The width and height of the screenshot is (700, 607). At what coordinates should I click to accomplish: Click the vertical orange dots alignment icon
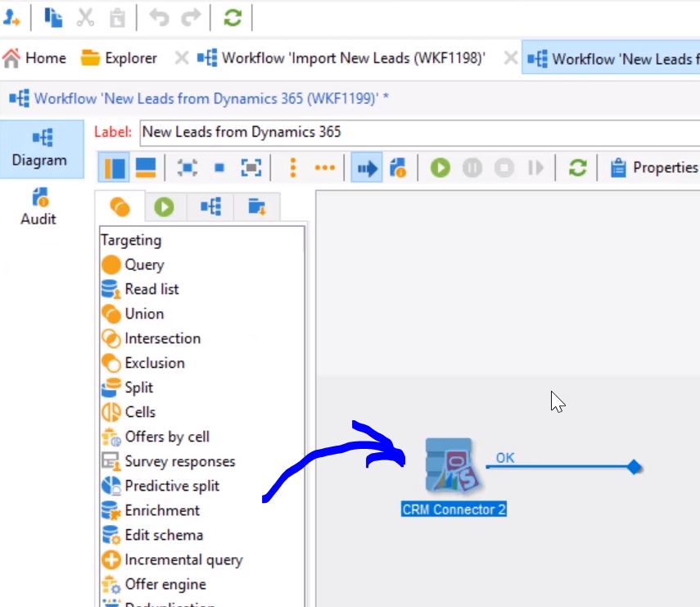pos(293,168)
